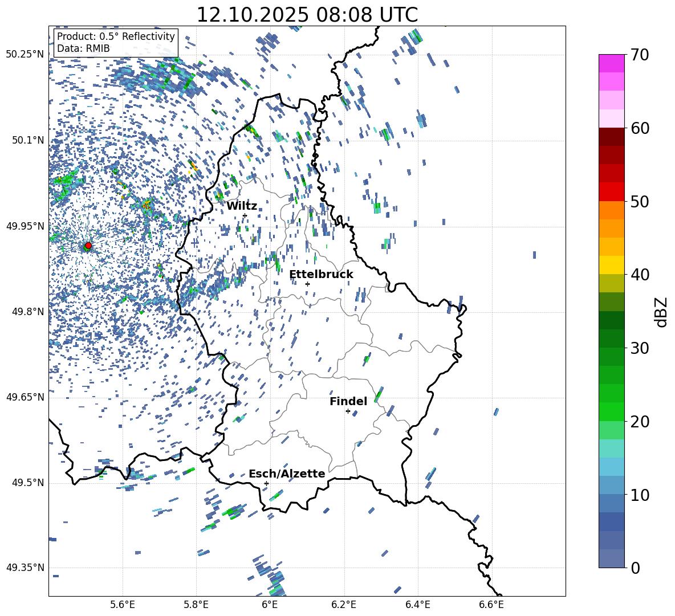Click the Product 0.5° Reflectivity info box
675x616 pixels.
click(x=116, y=43)
